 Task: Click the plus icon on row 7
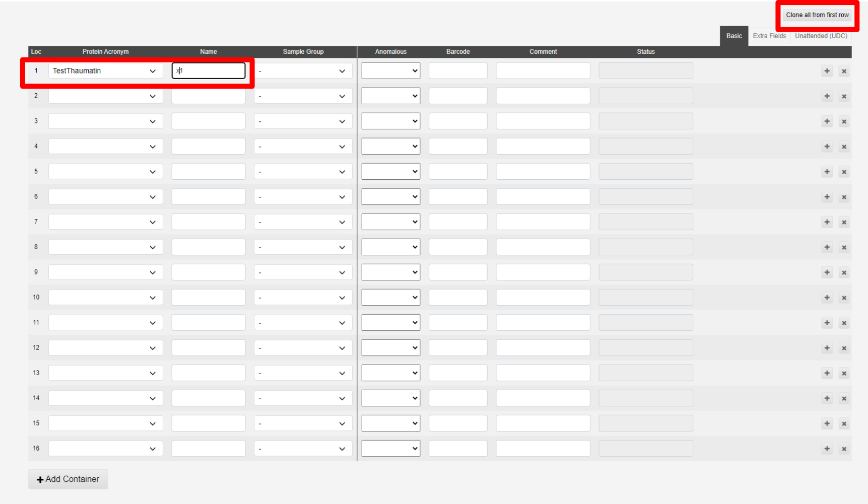(827, 222)
